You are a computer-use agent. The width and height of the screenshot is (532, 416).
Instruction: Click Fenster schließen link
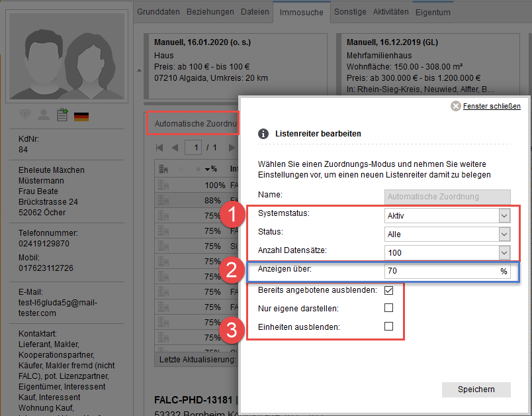tap(491, 106)
